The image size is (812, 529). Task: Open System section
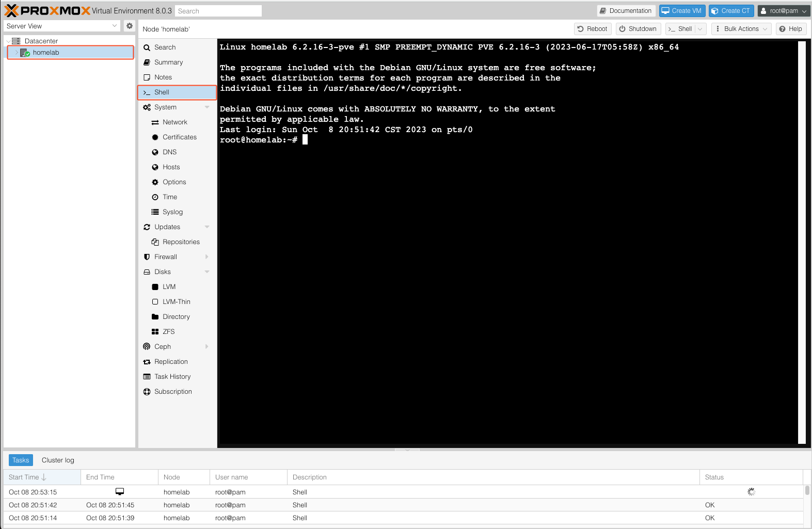point(165,107)
